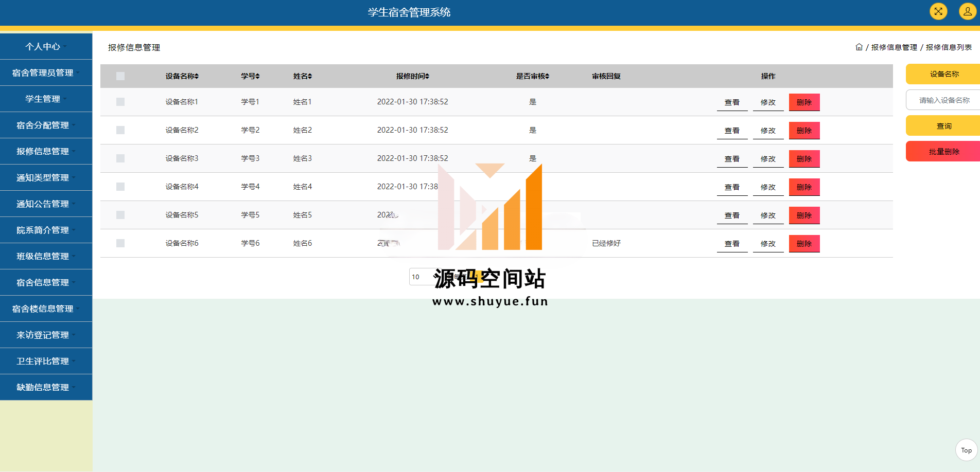Viewport: 980px width, 472px height.
Task: Sort by 是否审核 column arrows
Action: [547, 76]
